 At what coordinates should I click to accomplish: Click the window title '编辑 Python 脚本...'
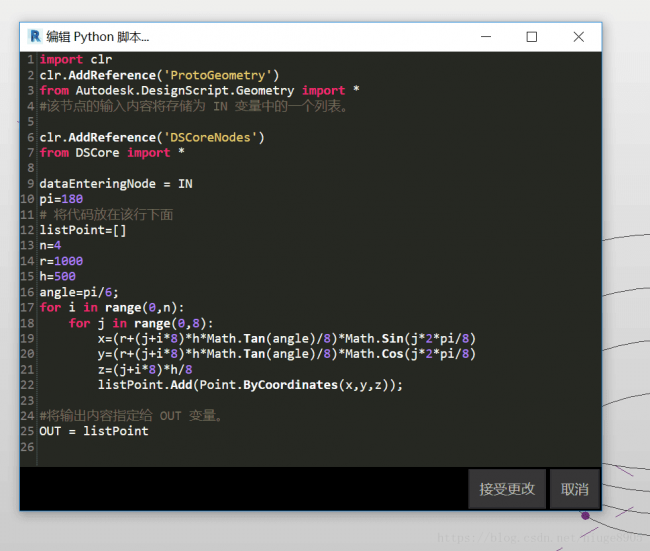(97, 37)
